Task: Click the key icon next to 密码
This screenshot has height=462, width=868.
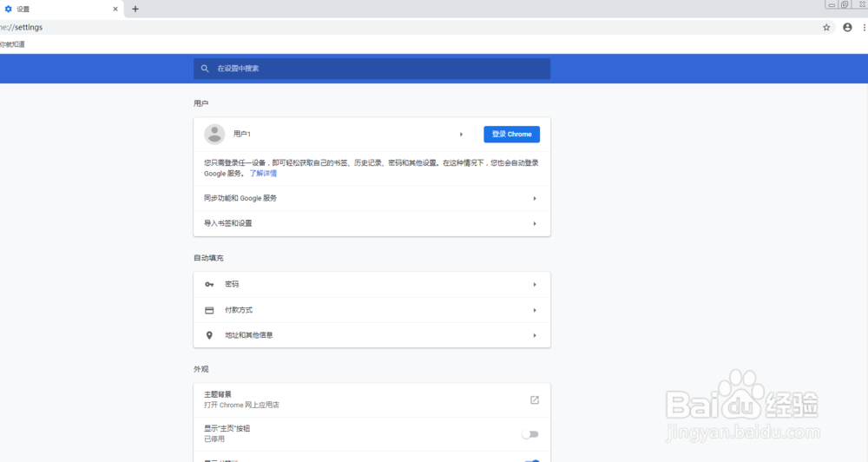Action: [209, 284]
